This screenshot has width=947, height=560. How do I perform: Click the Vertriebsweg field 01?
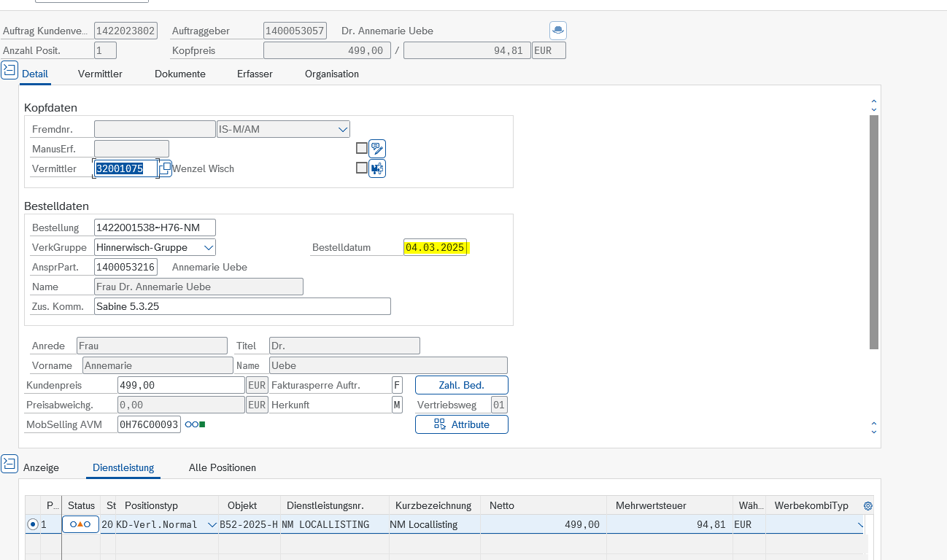click(499, 405)
